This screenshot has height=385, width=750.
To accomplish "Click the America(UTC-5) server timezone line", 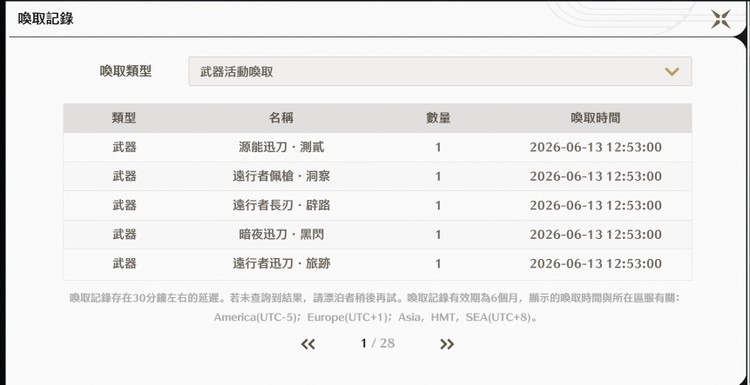I will [375, 317].
